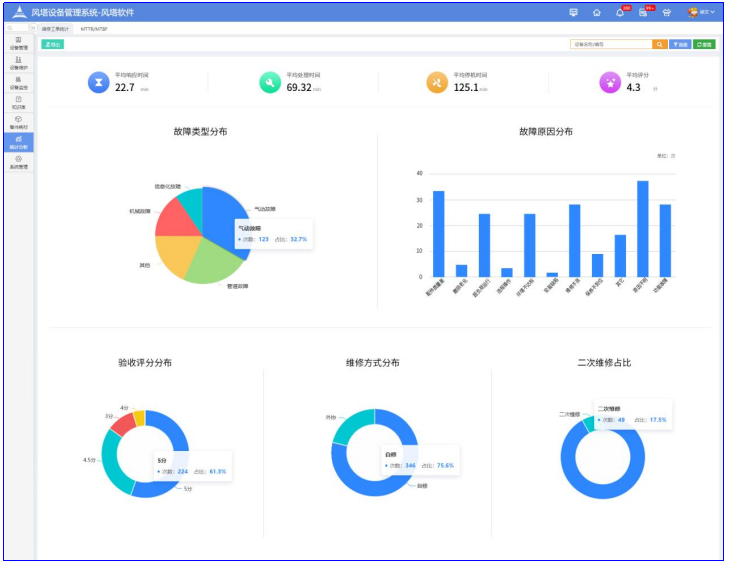
Task: Click the monitor screen icon in header
Action: click(573, 13)
